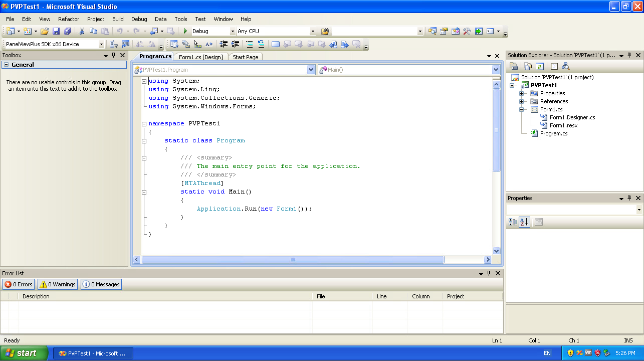This screenshot has width=644, height=361.
Task: Click the clock showing 5:26 PM
Action: pyautogui.click(x=625, y=353)
